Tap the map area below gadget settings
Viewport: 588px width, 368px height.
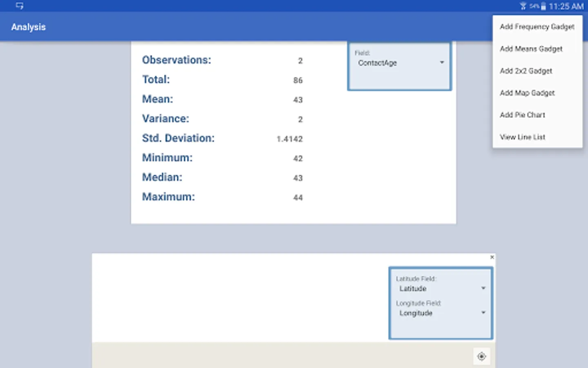(282, 355)
